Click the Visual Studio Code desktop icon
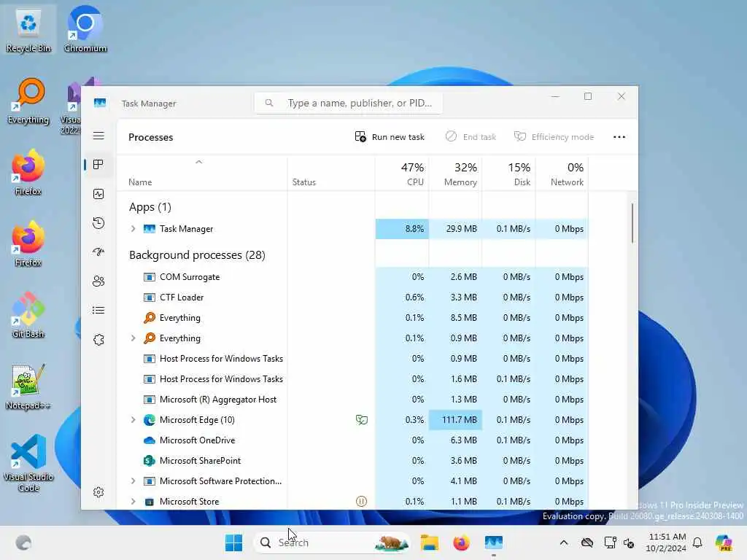This screenshot has height=560, width=747. click(28, 463)
